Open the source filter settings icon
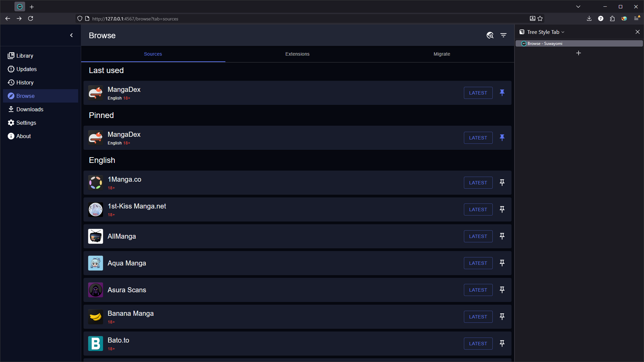 click(503, 35)
